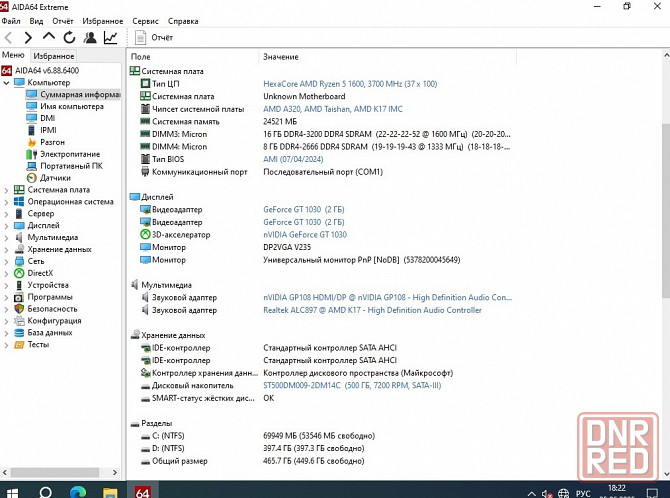The height and width of the screenshot is (498, 670).
Task: Click the sidebar scroll right arrow
Action: [x=115, y=472]
